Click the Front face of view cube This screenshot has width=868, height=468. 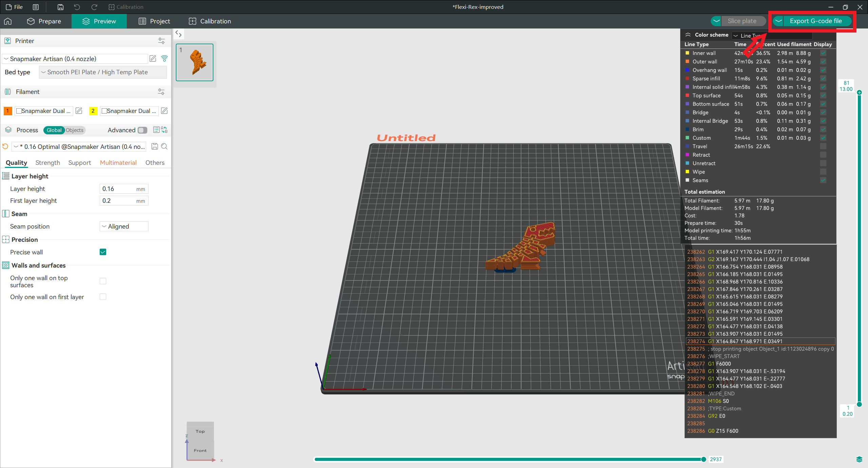pyautogui.click(x=200, y=450)
